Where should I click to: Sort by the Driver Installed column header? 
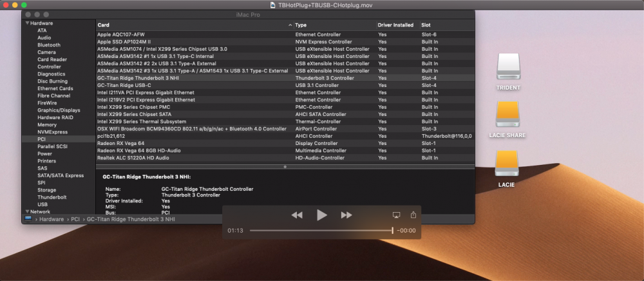pyautogui.click(x=398, y=25)
